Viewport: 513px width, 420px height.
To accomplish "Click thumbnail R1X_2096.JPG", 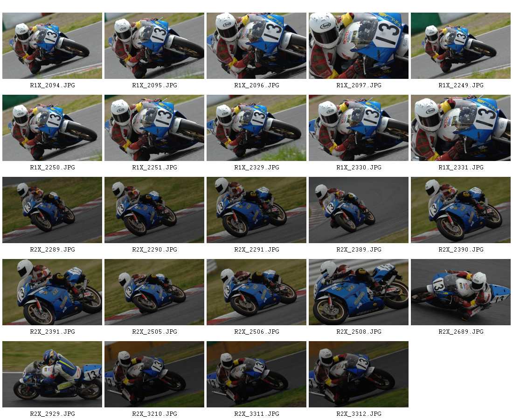I will [x=256, y=46].
